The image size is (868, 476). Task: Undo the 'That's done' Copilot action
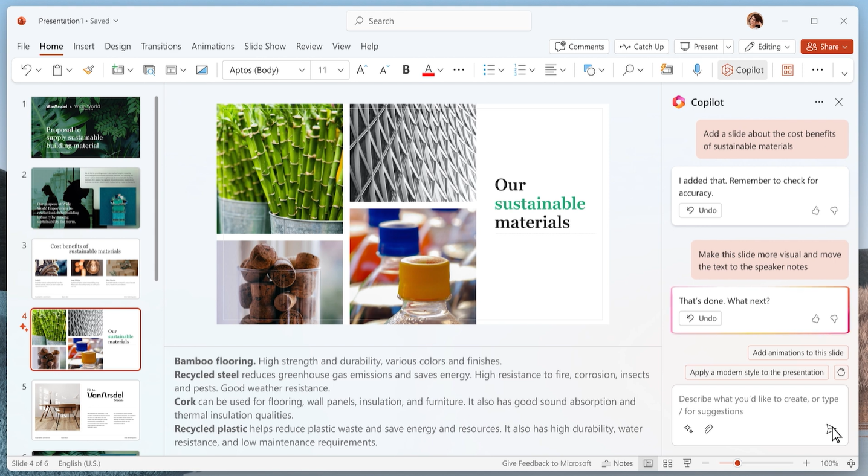pyautogui.click(x=701, y=318)
